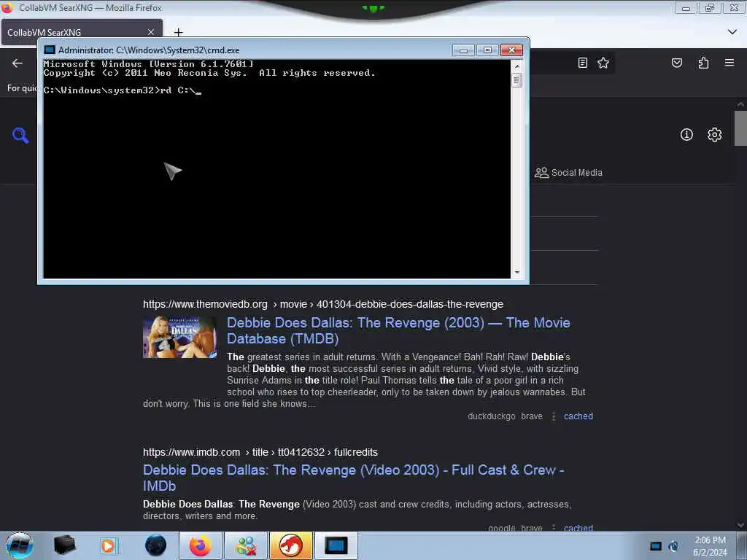This screenshot has height=560, width=747.
Task: Open the dark globe browser taskbar icon
Action: click(156, 545)
